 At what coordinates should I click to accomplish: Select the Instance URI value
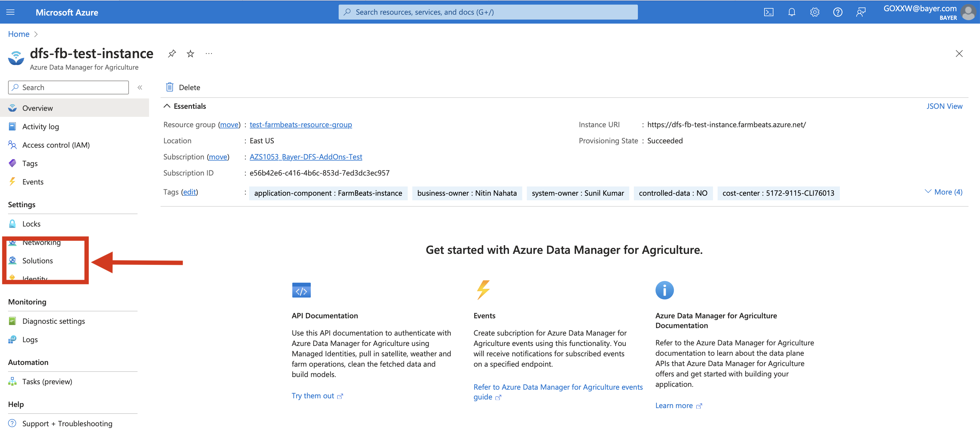coord(726,124)
